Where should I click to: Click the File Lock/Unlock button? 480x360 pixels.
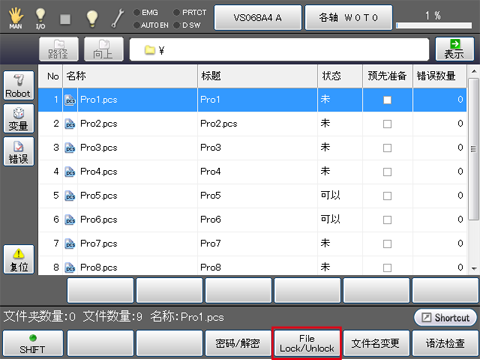pos(307,343)
